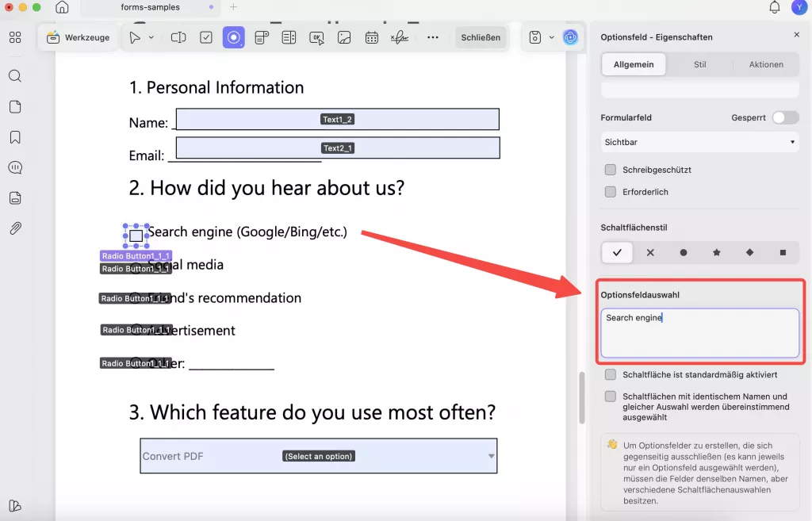The image size is (812, 521).
Task: Open notifications bell
Action: [774, 7]
